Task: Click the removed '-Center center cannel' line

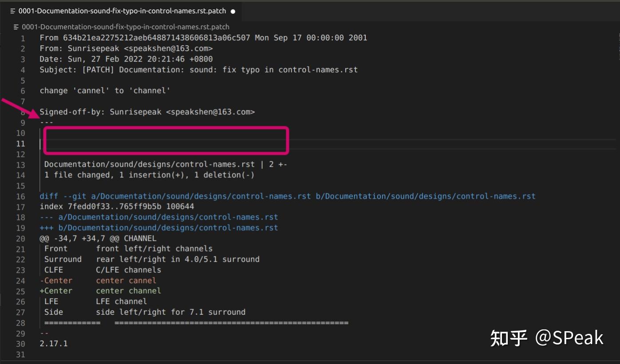Action: point(98,281)
